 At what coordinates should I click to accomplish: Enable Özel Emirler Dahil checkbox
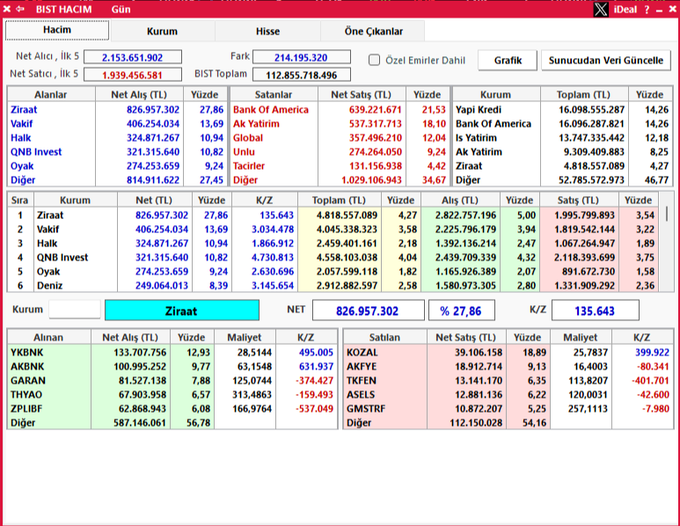tap(374, 60)
